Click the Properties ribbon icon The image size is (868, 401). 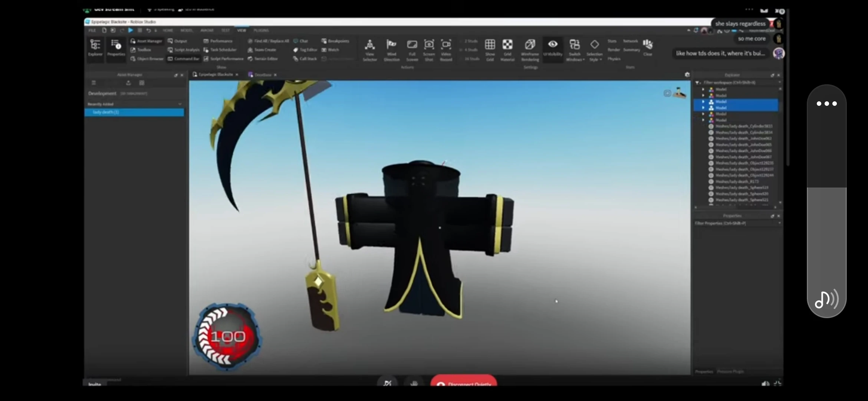[116, 46]
